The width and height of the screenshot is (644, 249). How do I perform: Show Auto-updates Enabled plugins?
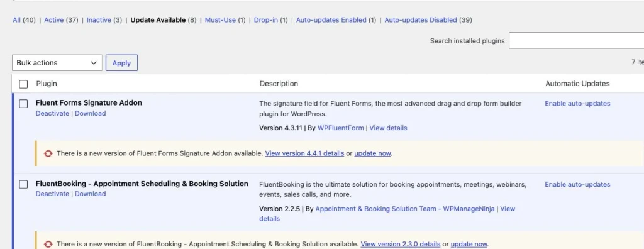point(331,19)
